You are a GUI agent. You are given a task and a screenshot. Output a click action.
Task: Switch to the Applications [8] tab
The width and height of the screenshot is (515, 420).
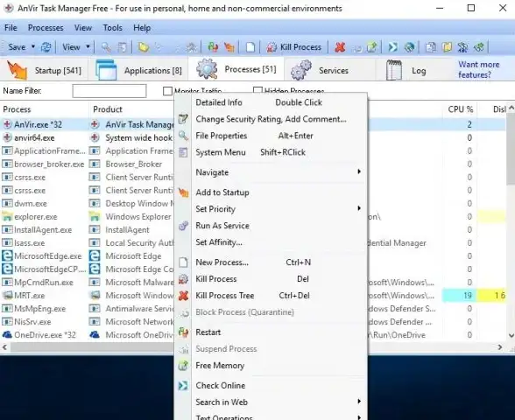pos(138,70)
